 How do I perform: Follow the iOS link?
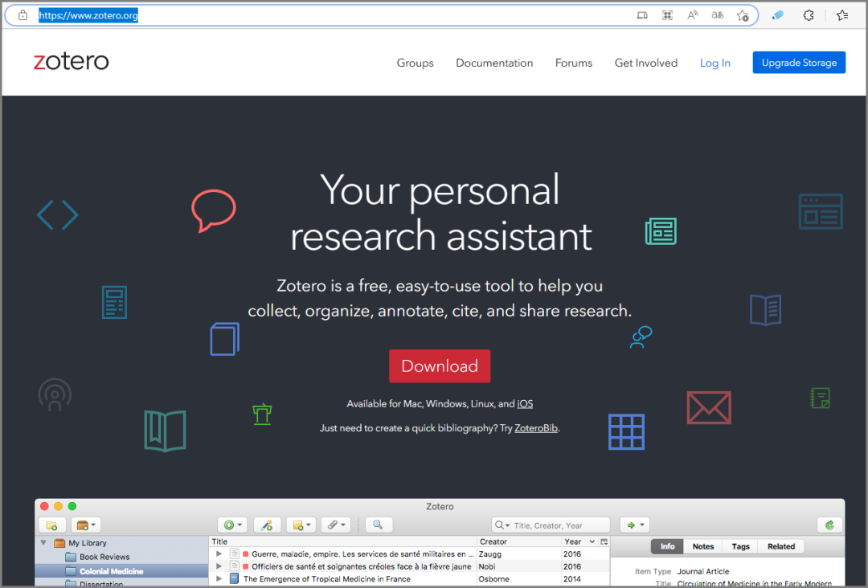coord(525,404)
